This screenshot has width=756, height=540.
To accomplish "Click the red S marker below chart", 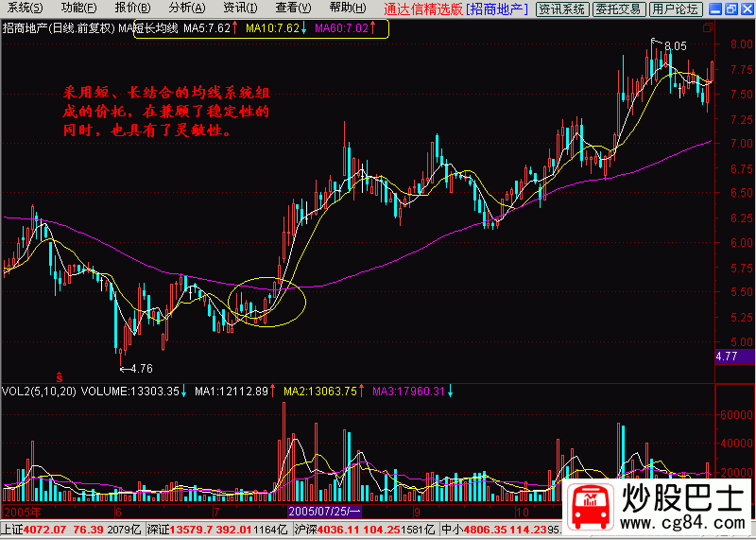I will 60,375.
